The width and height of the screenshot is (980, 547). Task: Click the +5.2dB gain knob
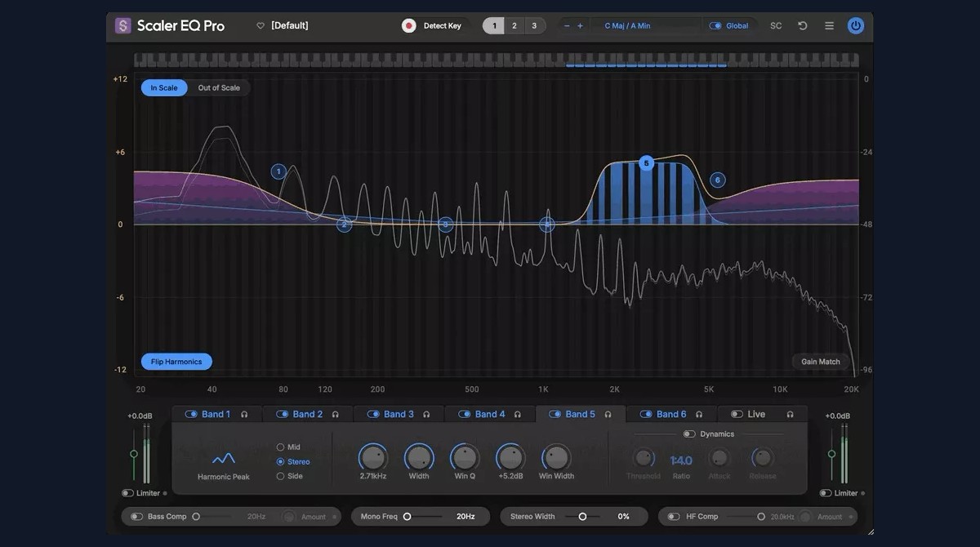(x=510, y=457)
